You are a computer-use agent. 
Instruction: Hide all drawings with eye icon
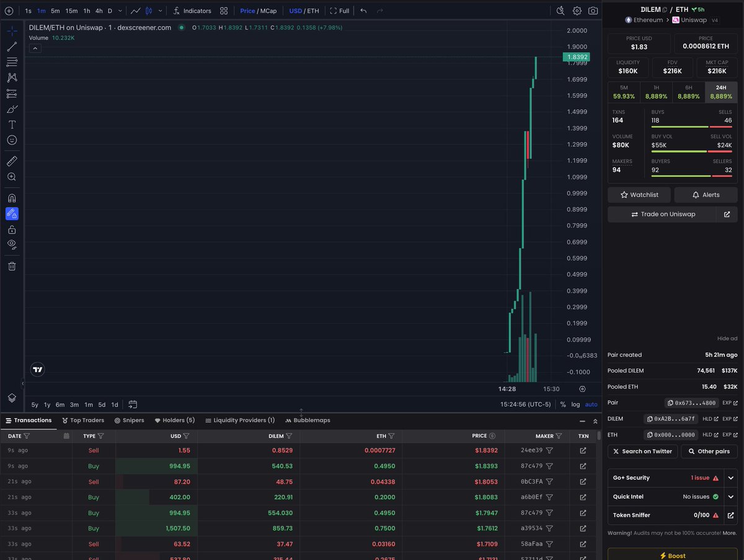click(x=12, y=245)
